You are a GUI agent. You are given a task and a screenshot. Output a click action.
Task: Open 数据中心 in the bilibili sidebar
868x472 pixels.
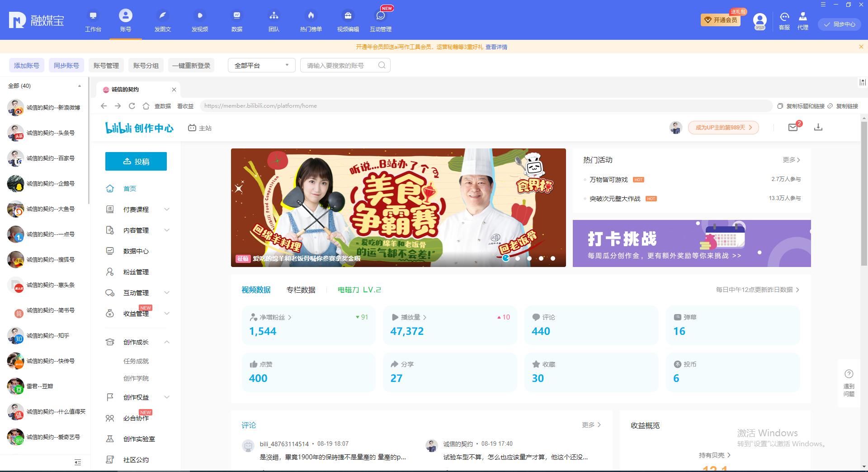pyautogui.click(x=136, y=251)
